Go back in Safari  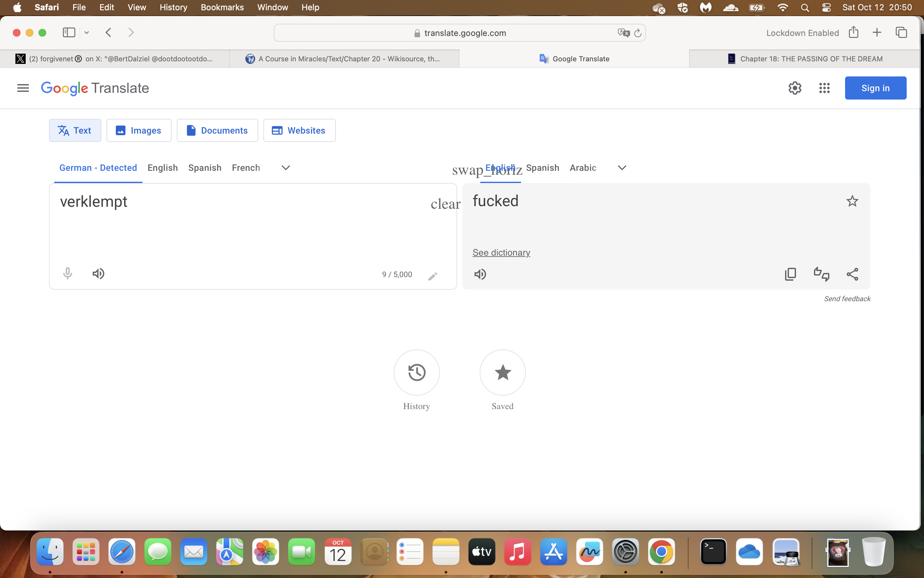pyautogui.click(x=108, y=32)
